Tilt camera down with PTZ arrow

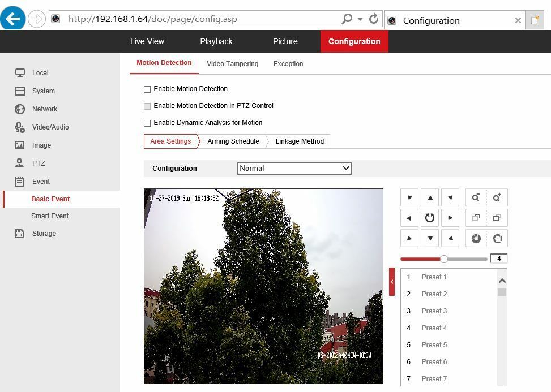click(x=430, y=238)
